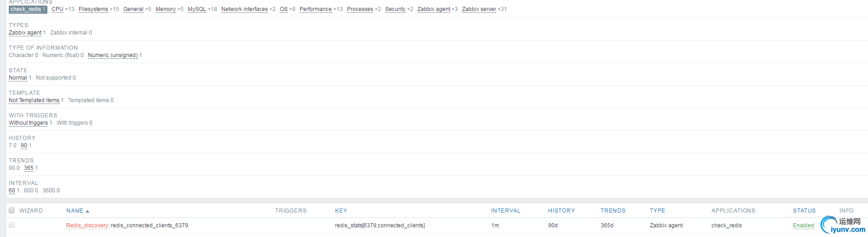
Task: Filter by Zabbix agent application
Action: 434,9
